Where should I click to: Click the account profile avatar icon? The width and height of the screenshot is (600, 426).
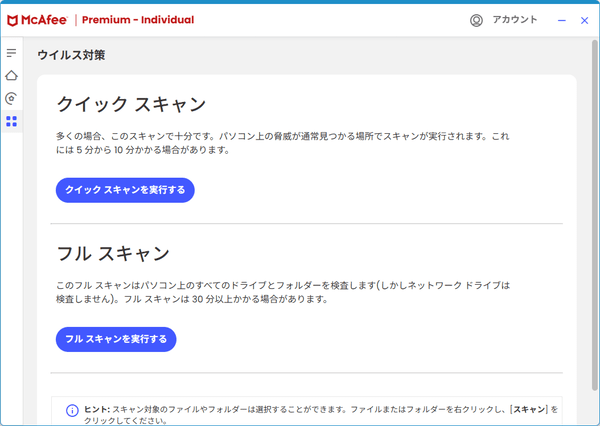click(x=476, y=20)
